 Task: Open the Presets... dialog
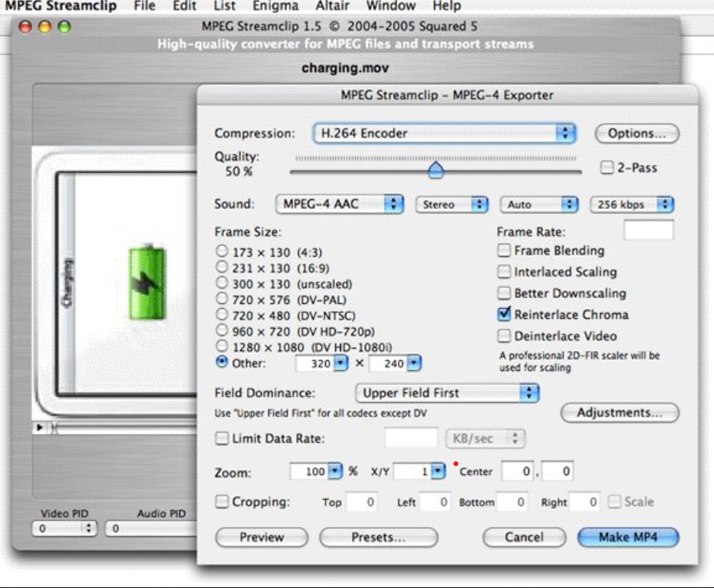click(x=378, y=538)
